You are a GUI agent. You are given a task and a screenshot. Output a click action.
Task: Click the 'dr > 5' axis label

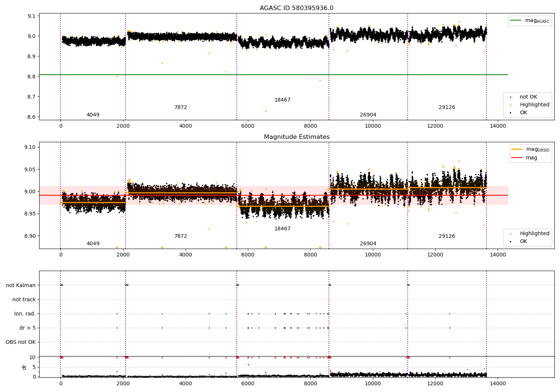tap(28, 328)
